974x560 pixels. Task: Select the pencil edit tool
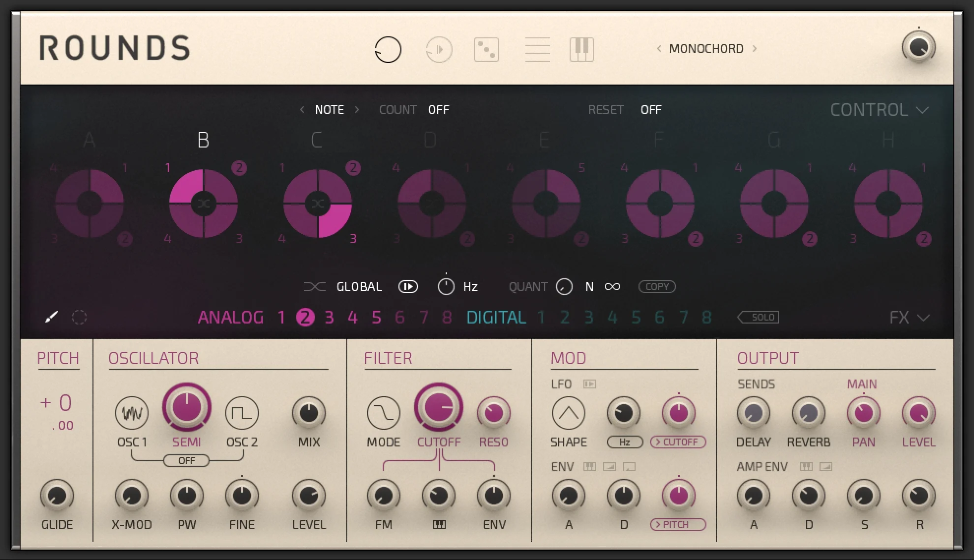[52, 317]
